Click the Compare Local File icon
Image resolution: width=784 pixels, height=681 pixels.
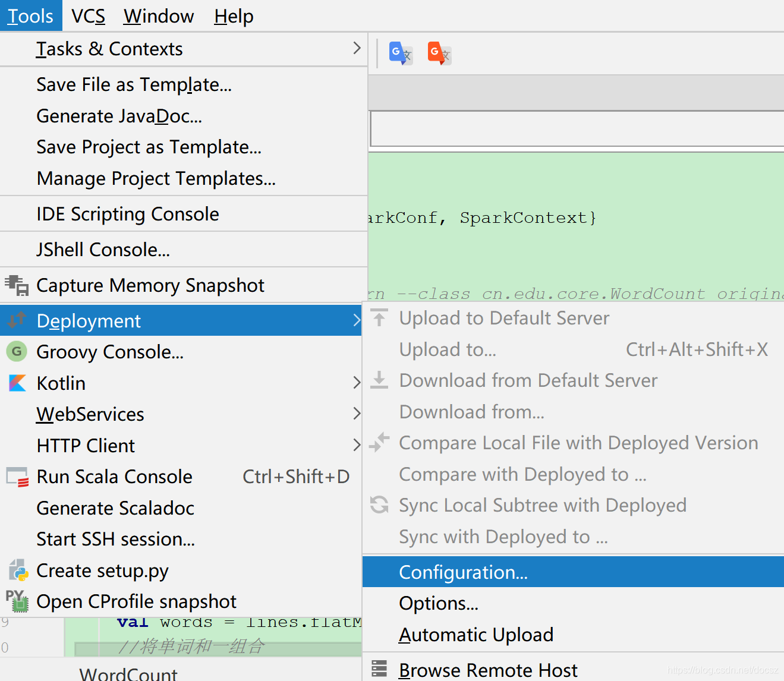coord(379,442)
